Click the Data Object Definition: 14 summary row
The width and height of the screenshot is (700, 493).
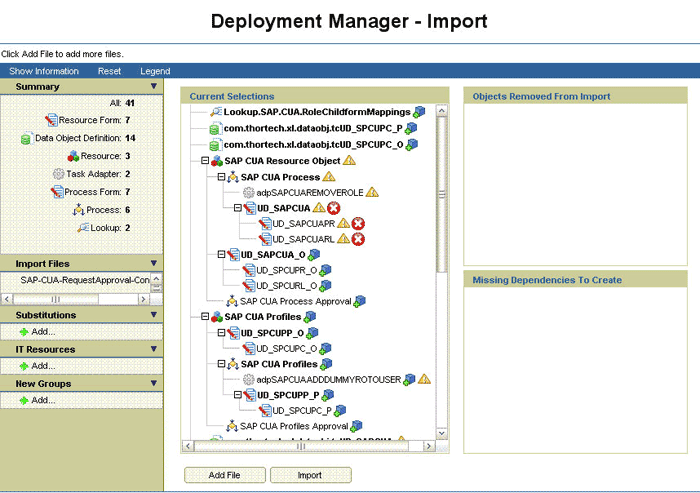[78, 138]
